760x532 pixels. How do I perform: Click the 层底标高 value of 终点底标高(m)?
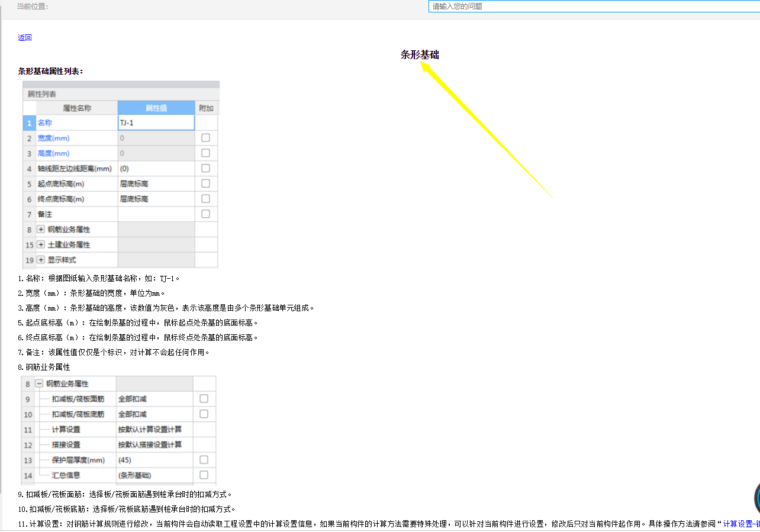point(156,199)
